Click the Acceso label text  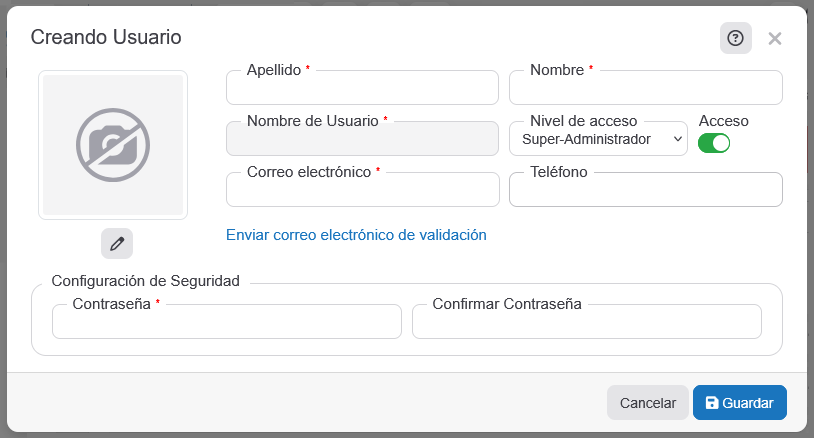[723, 121]
